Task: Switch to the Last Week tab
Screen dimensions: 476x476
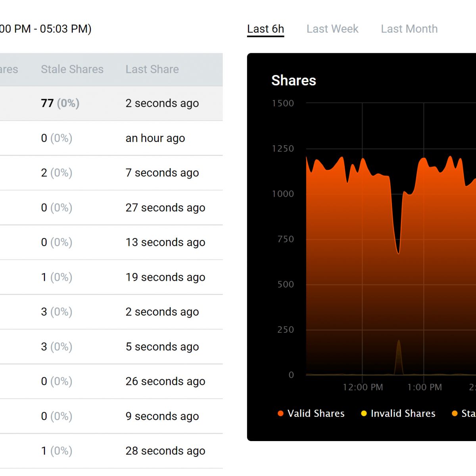Action: tap(332, 29)
